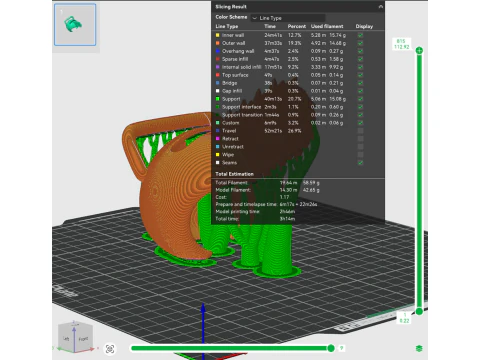The image size is (480, 360).
Task: Click the Front face of view cube
Action: [x=83, y=339]
